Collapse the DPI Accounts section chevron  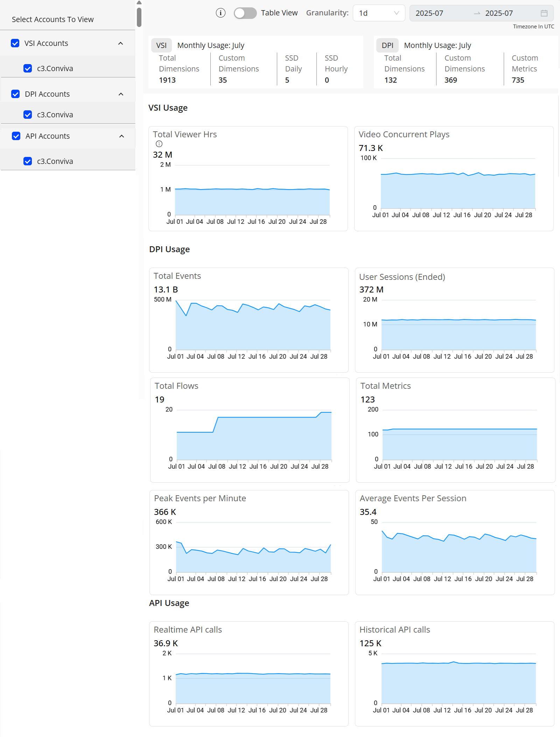click(121, 94)
